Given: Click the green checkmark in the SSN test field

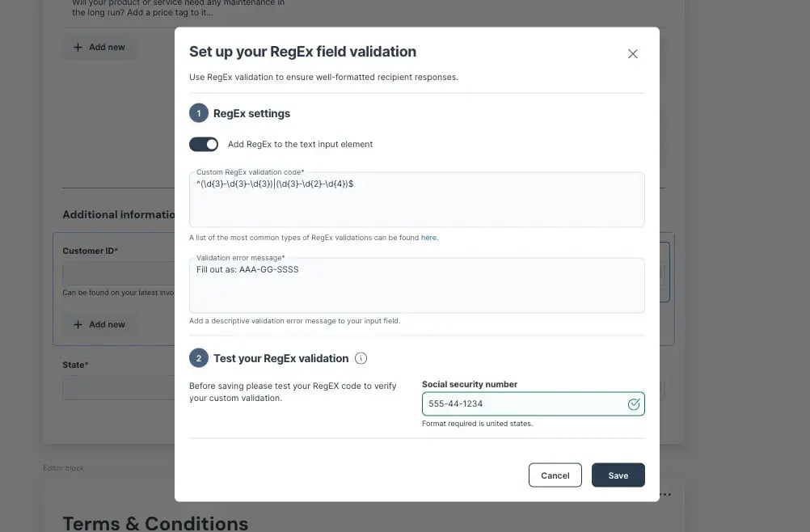Looking at the screenshot, I should [634, 403].
